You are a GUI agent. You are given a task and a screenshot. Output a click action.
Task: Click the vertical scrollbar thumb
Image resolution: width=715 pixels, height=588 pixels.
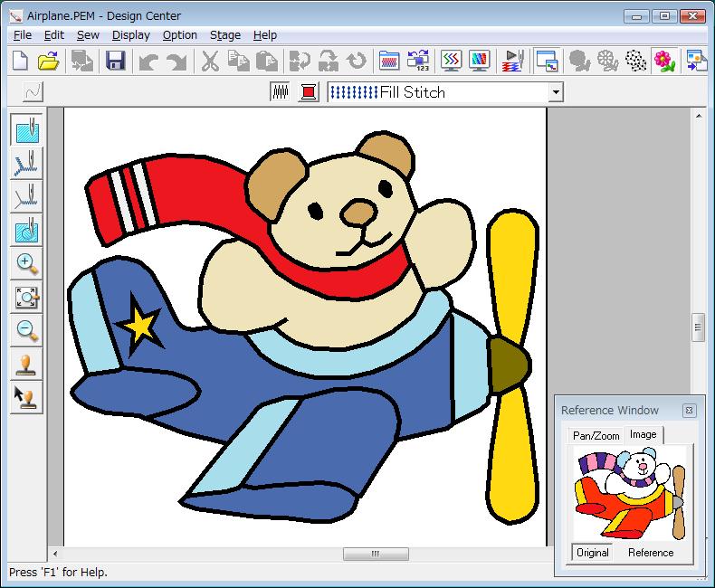(698, 327)
